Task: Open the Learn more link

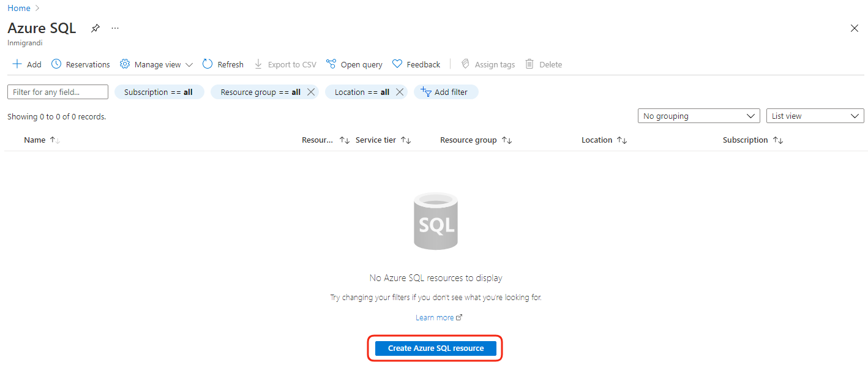Action: (439, 317)
